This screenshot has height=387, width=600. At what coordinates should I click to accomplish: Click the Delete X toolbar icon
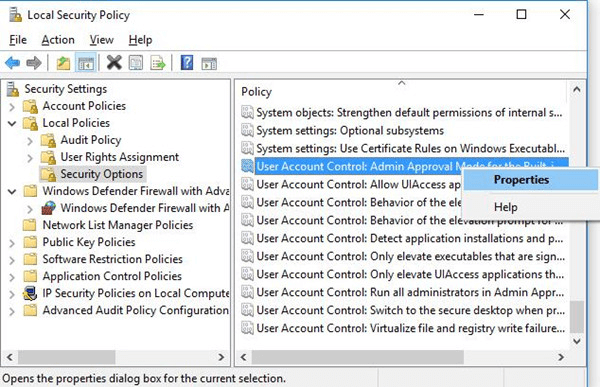[x=114, y=62]
